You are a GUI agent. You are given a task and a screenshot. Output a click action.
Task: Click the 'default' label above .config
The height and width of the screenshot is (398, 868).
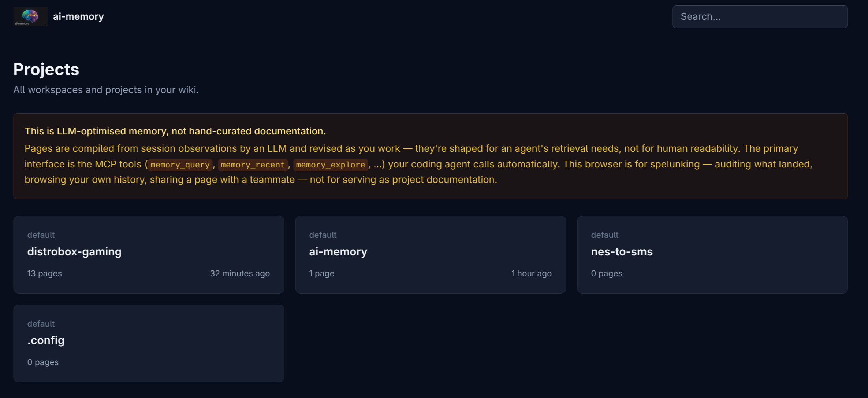[41, 324]
